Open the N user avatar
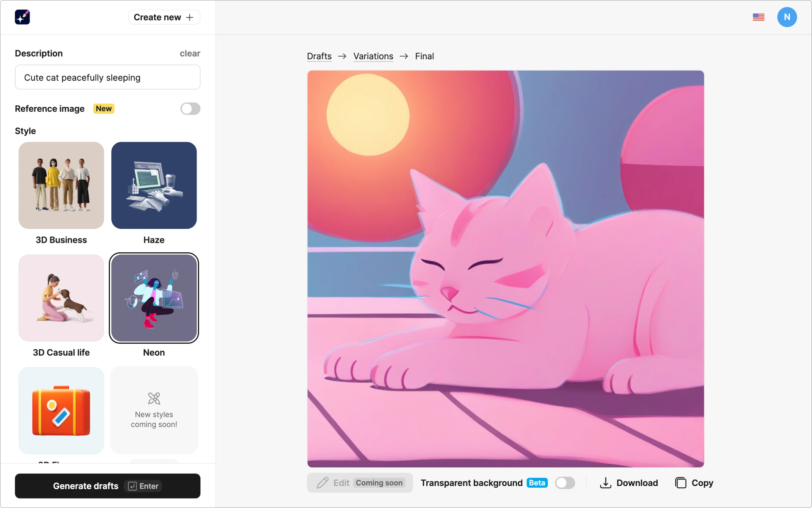Screen dimensions: 812x508 point(787,17)
